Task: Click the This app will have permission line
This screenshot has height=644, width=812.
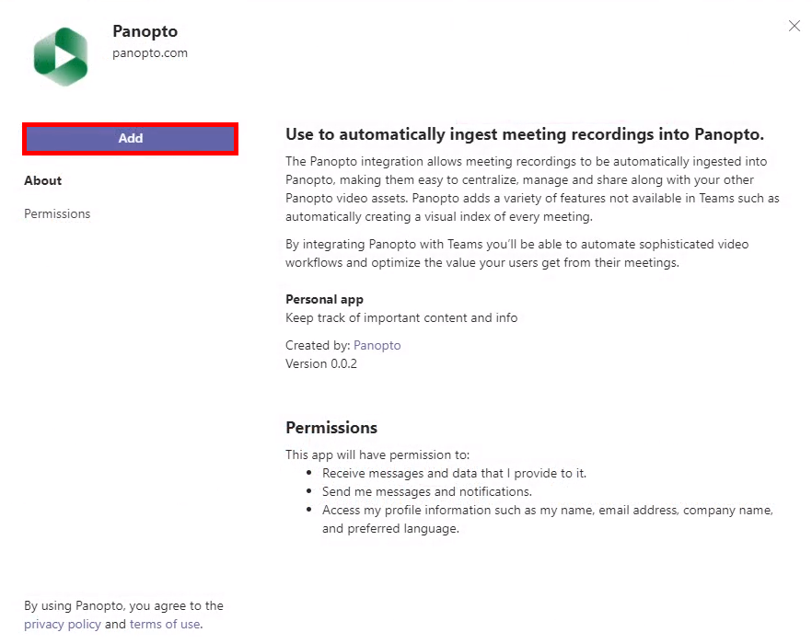Action: pos(377,455)
